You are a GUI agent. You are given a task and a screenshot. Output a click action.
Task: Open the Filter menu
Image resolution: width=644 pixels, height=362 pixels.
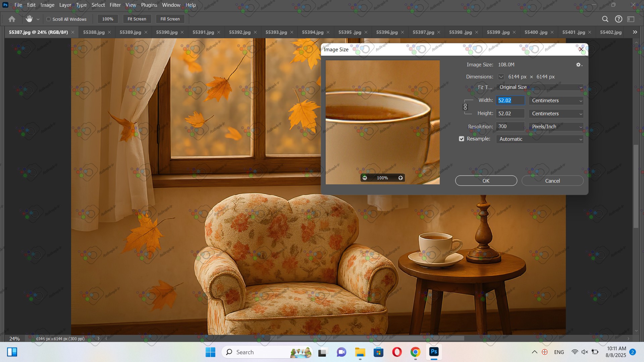coord(115,5)
